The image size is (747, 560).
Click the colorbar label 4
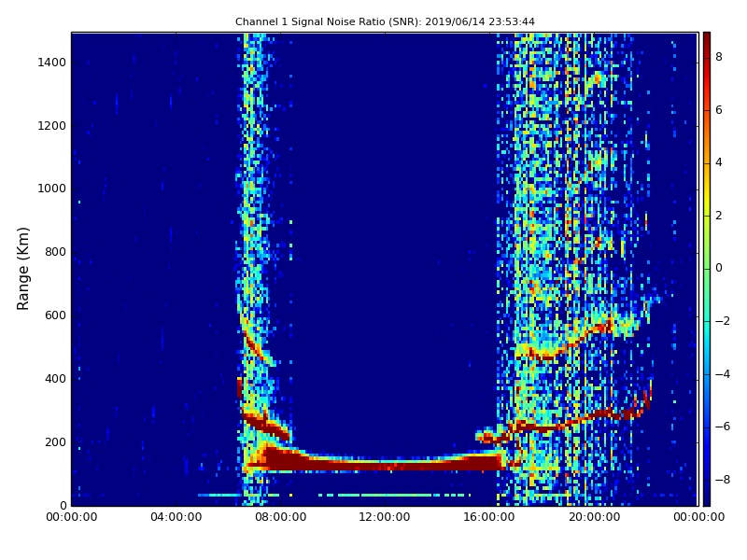(719, 162)
